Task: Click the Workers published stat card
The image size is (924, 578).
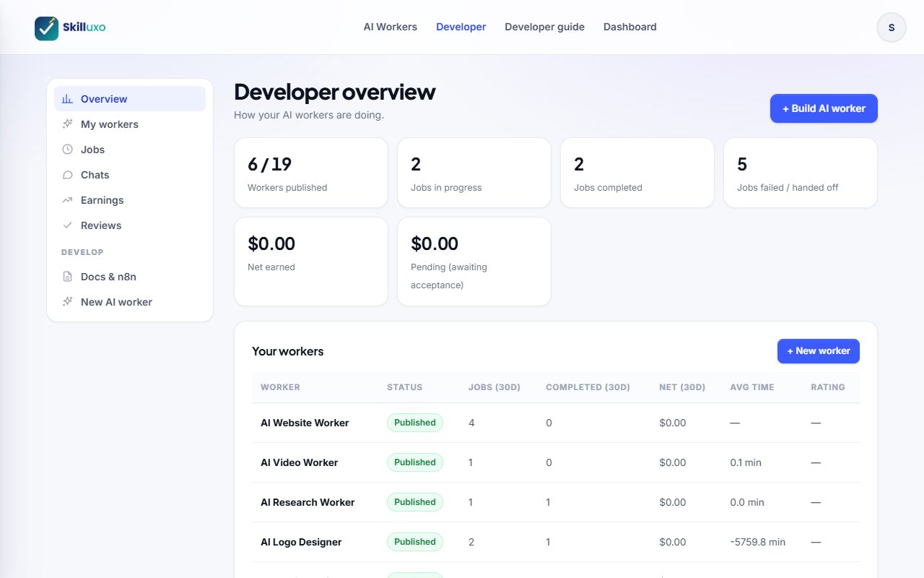Action: pos(311,173)
